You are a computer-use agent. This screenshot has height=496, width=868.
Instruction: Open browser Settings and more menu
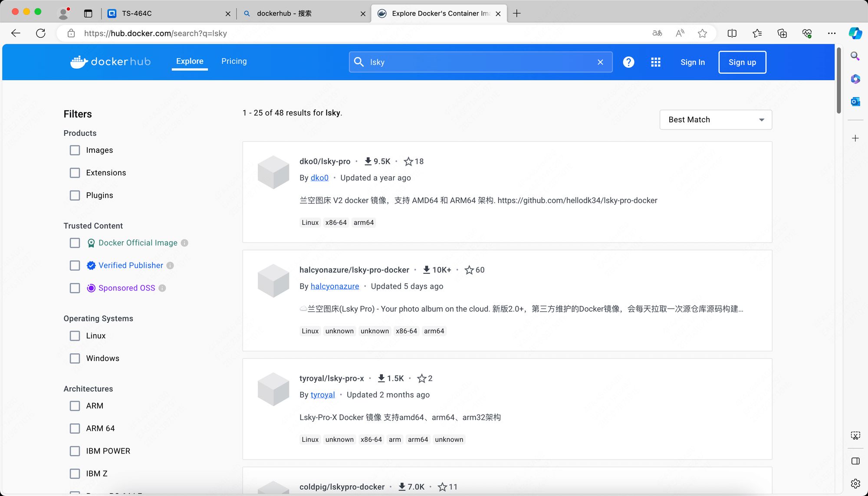click(x=832, y=33)
